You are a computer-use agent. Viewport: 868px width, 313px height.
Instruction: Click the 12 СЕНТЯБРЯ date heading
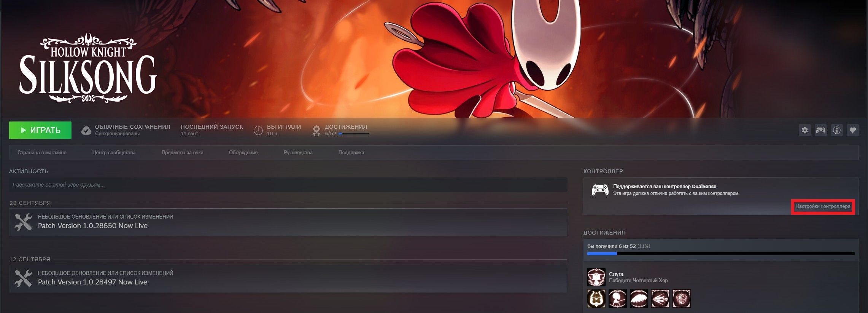tap(30, 259)
